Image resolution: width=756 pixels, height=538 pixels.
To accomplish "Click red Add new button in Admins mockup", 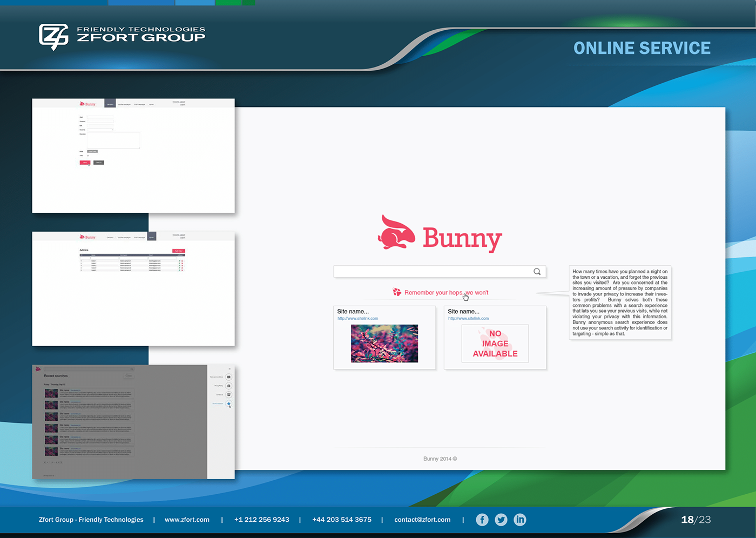I will click(x=179, y=251).
